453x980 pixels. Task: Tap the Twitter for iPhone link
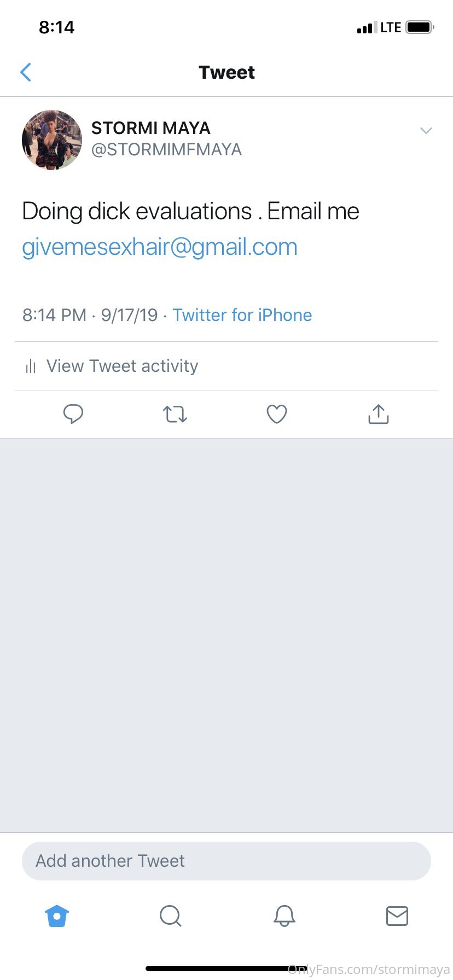242,315
